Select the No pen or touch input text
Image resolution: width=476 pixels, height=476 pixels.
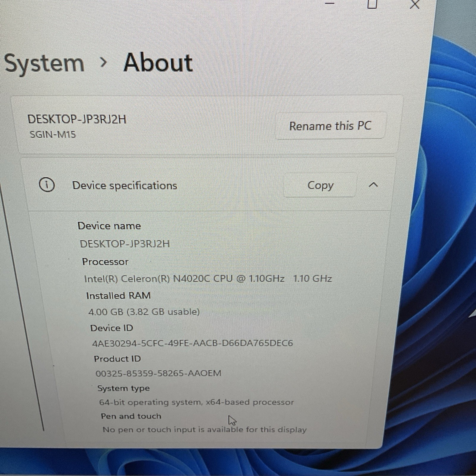pos(205,430)
